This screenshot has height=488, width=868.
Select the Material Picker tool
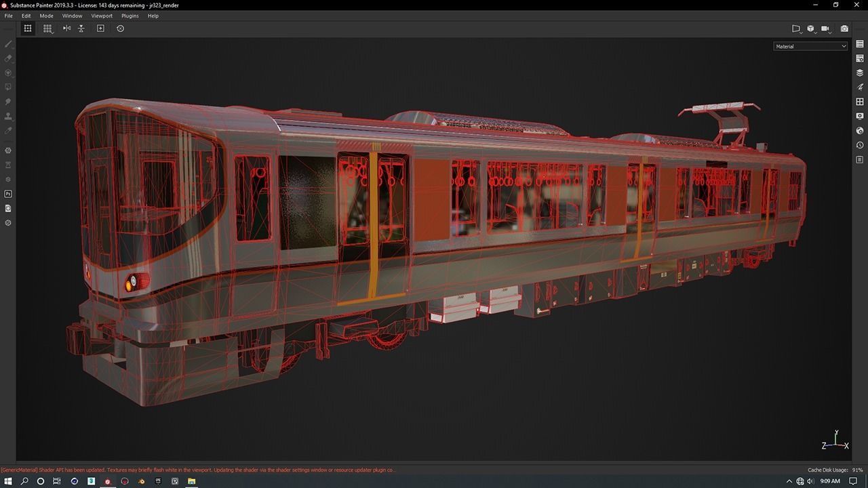[7, 130]
